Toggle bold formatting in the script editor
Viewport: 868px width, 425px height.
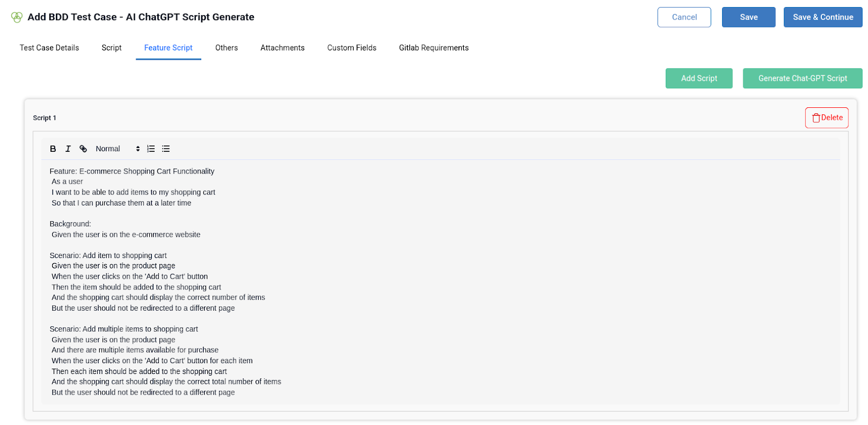[53, 149]
